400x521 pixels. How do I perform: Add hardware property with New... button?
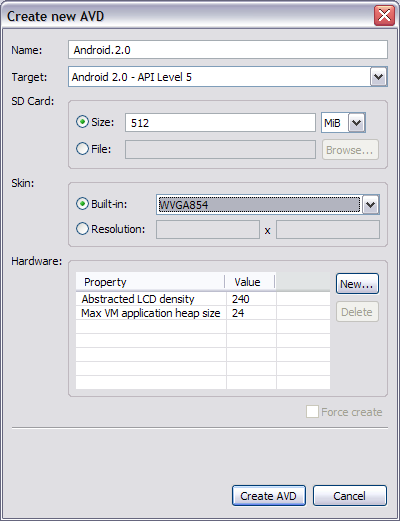pos(357,284)
